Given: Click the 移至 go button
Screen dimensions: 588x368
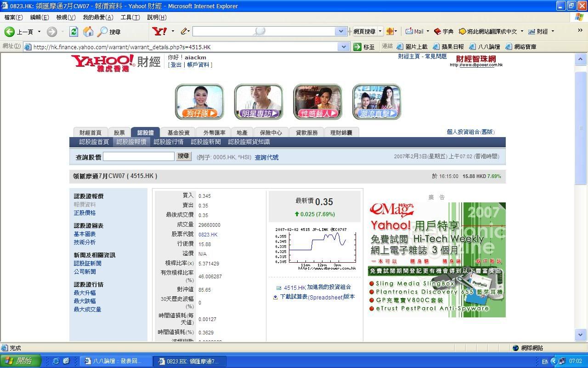Looking at the screenshot, I should click(x=364, y=47).
